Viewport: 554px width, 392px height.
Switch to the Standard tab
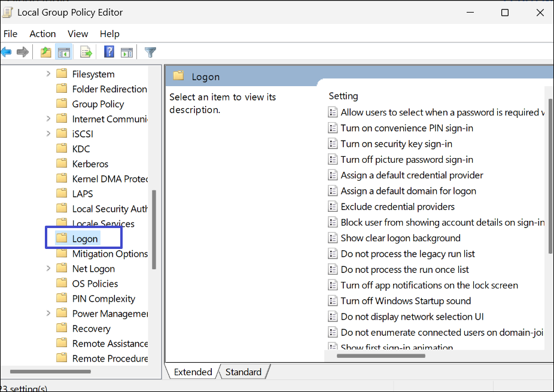(243, 372)
